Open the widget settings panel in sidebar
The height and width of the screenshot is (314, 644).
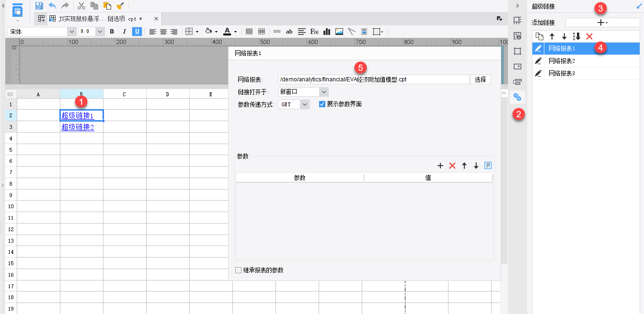(x=517, y=67)
